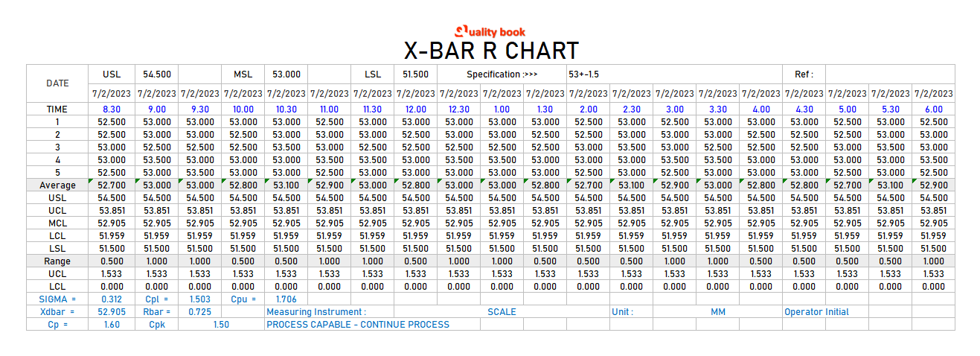The image size is (980, 356).
Task: Select the 1.60 Cp value
Action: click(x=112, y=324)
